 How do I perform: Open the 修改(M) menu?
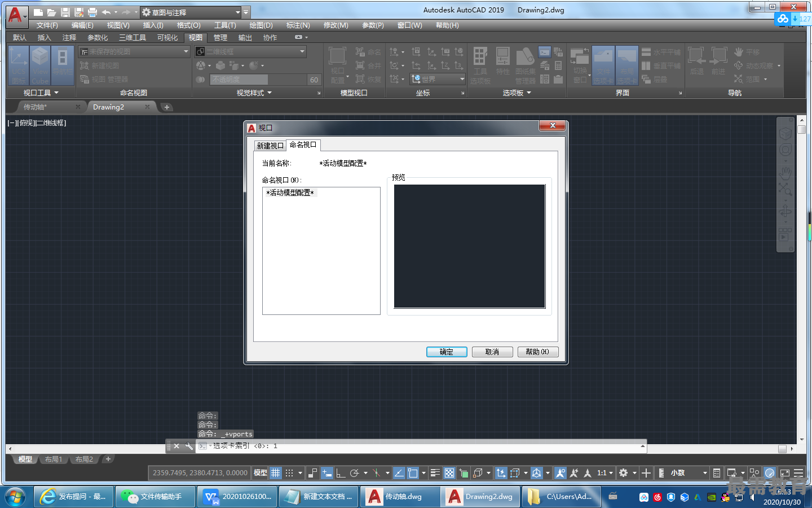(336, 25)
